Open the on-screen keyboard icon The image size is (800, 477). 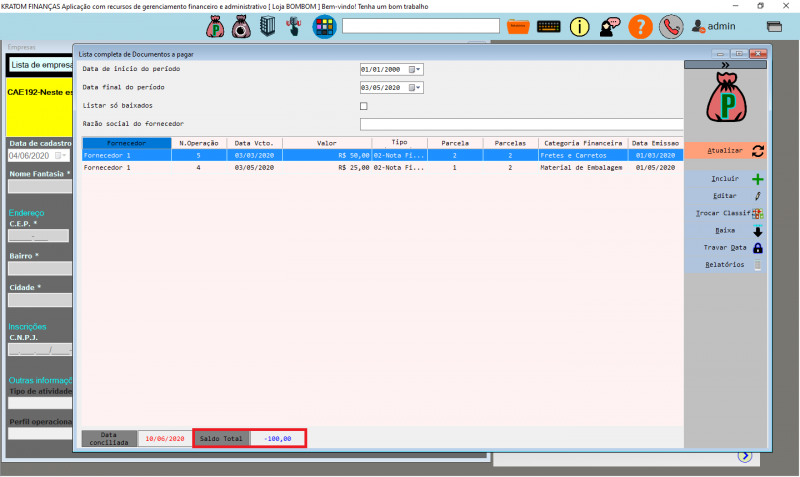[549, 27]
